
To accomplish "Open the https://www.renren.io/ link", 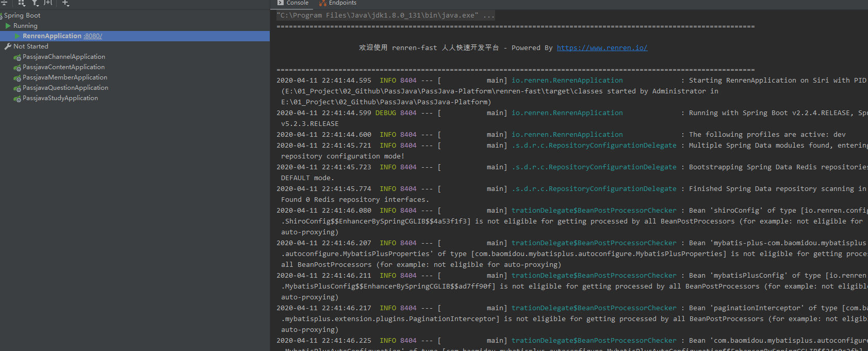I will (602, 48).
